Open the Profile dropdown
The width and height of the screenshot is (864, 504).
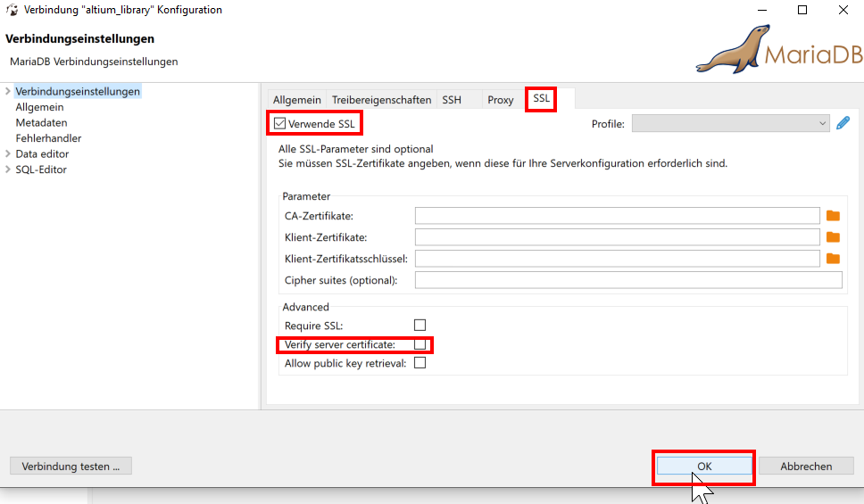coord(730,124)
